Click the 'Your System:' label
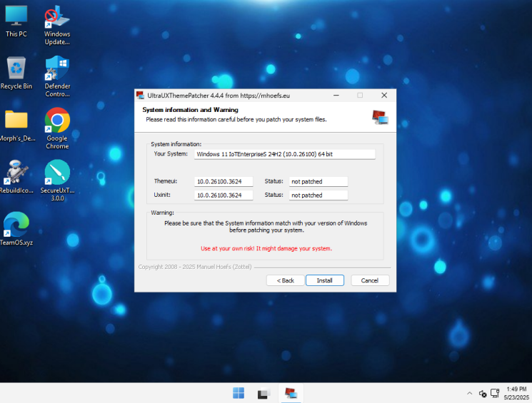Image resolution: width=532 pixels, height=403 pixels. 171,154
